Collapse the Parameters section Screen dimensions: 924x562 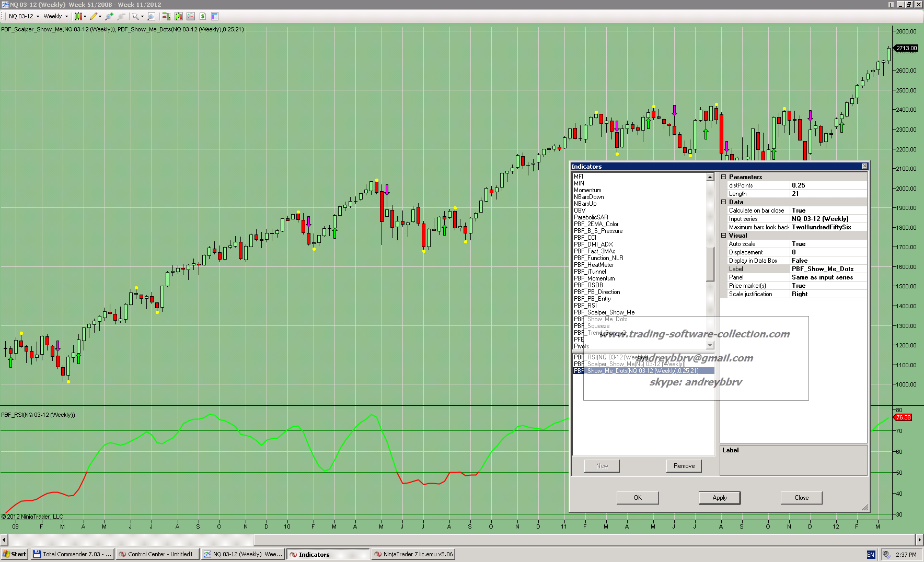coord(724,177)
